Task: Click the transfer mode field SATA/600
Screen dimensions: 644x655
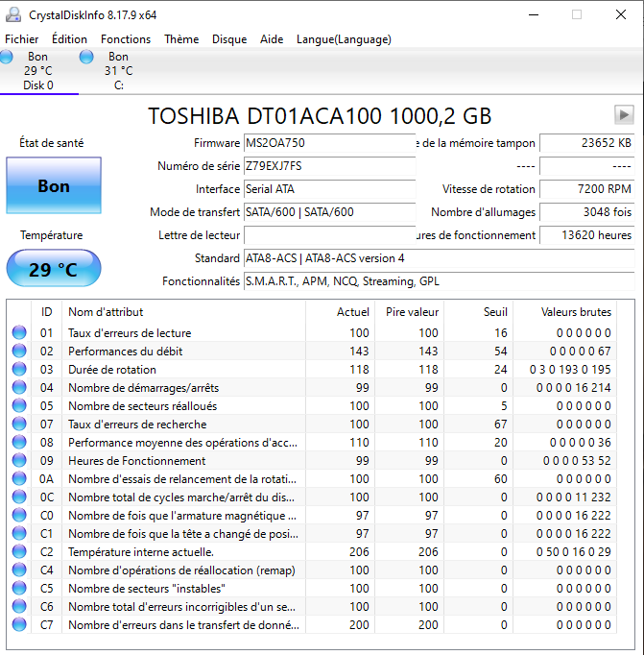Action: (330, 212)
